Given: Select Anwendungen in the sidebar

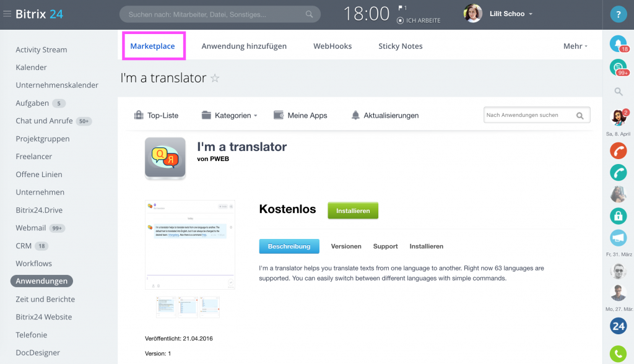Looking at the screenshot, I should [41, 281].
